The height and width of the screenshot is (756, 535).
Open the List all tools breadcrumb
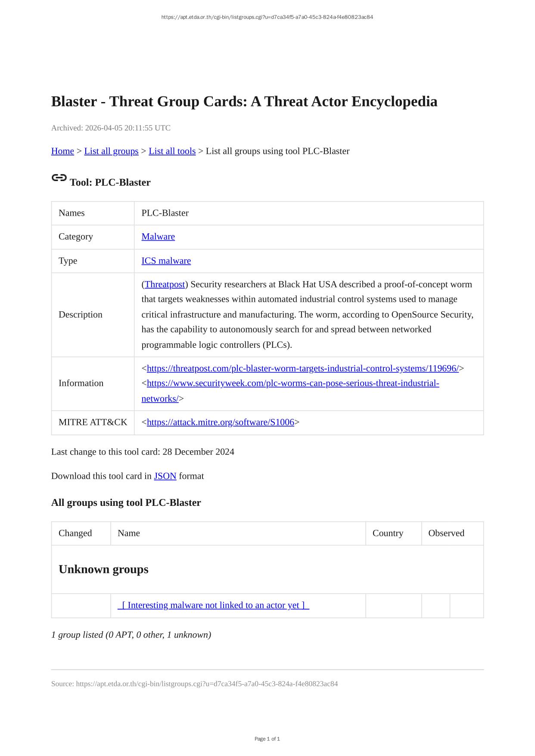[x=172, y=151]
